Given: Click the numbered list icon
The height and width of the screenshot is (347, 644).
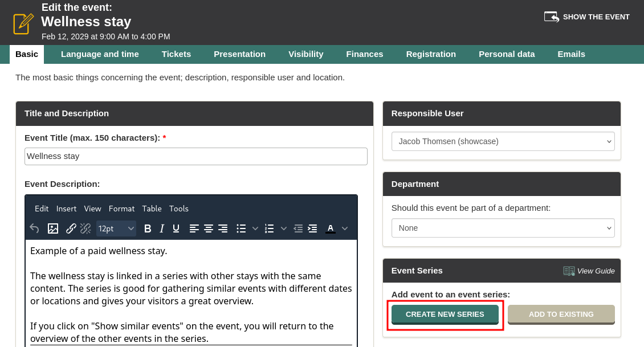Looking at the screenshot, I should pos(270,228).
